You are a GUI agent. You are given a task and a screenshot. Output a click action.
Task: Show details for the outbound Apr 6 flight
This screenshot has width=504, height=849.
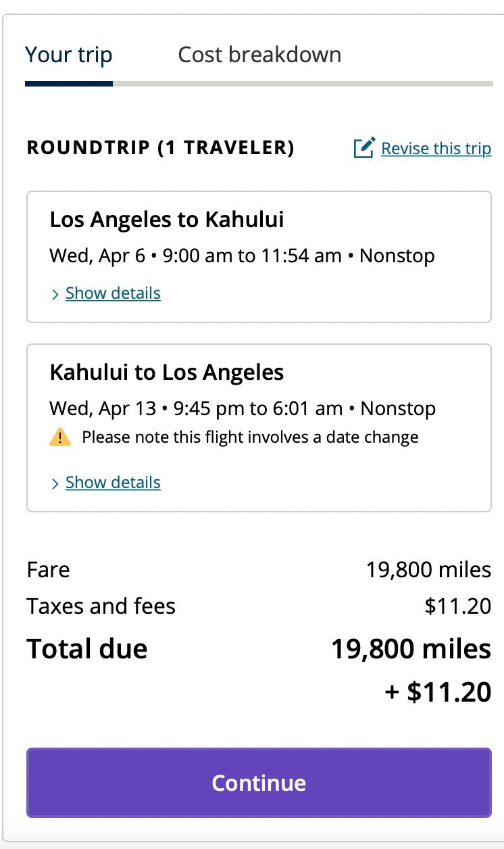[113, 293]
